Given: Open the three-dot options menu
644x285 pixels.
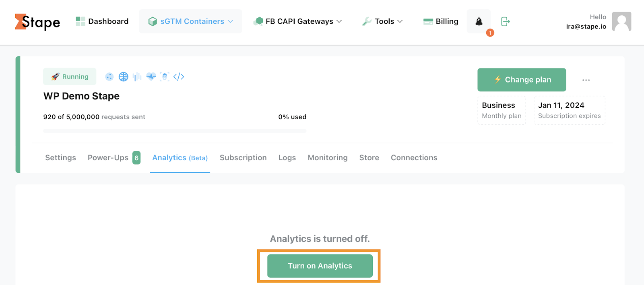Looking at the screenshot, I should click(586, 80).
